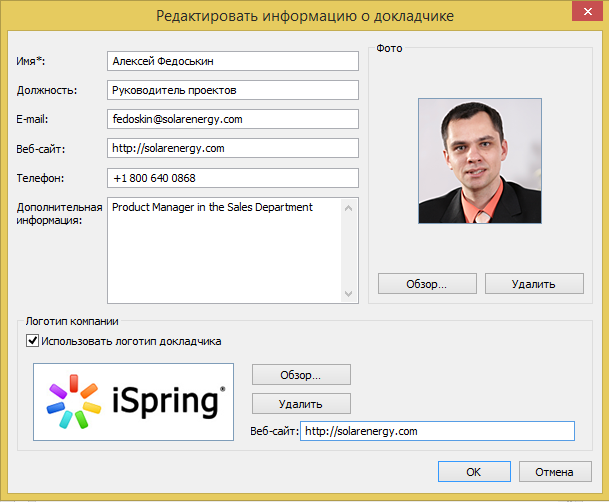609x502 pixels.
Task: Browse photo with Обзор under Фото
Action: (427, 284)
